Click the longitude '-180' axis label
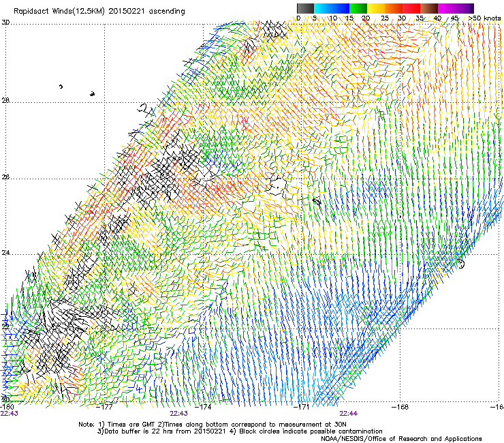 7,407
